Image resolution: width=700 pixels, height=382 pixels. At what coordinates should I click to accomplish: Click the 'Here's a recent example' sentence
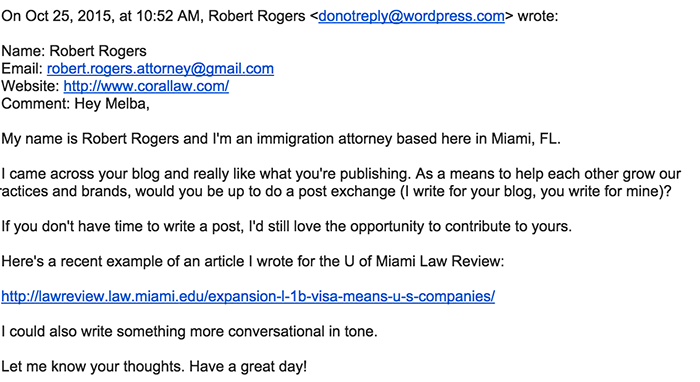[253, 261]
